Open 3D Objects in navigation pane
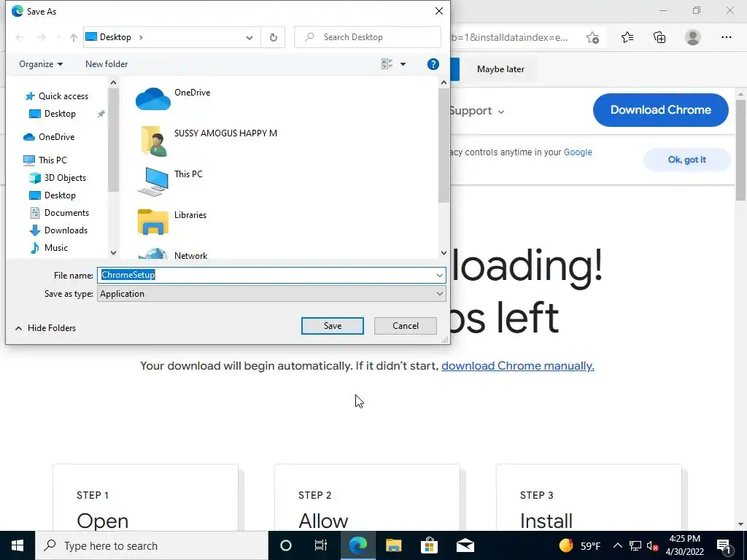 (x=58, y=178)
